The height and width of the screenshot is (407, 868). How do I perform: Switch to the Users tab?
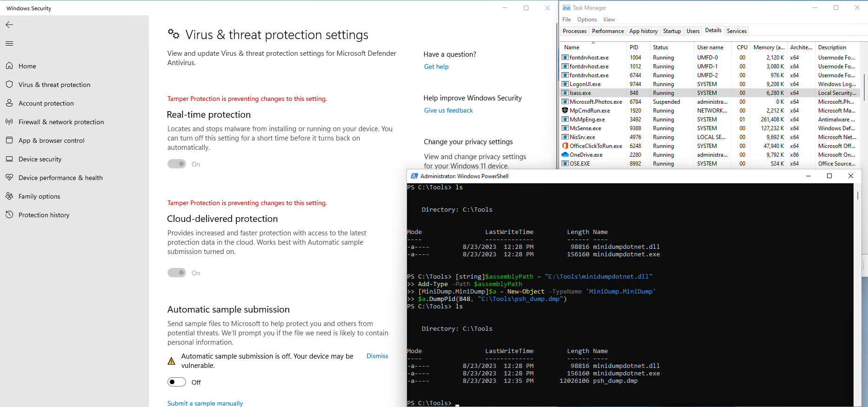(x=693, y=31)
